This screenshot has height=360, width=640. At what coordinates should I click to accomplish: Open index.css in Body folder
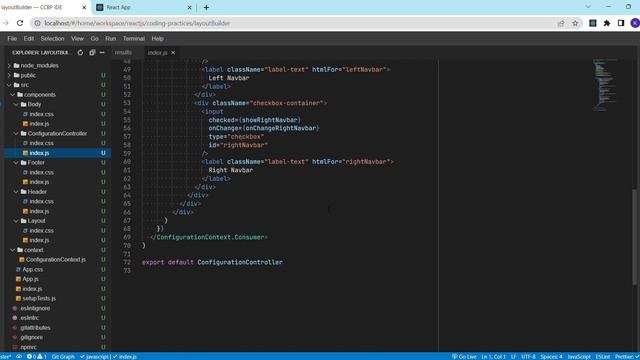coord(41,114)
